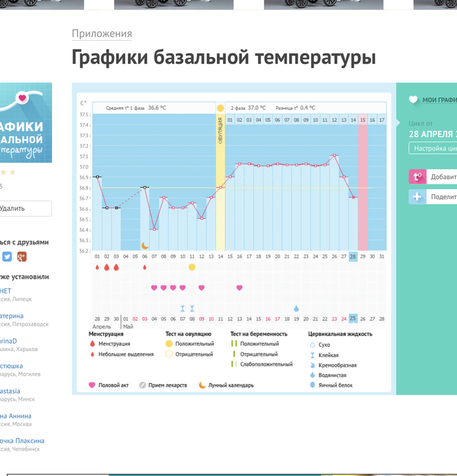Viewport: 457px width, 476px height.
Task: Click the pink temperature add icon
Action: coord(417,177)
